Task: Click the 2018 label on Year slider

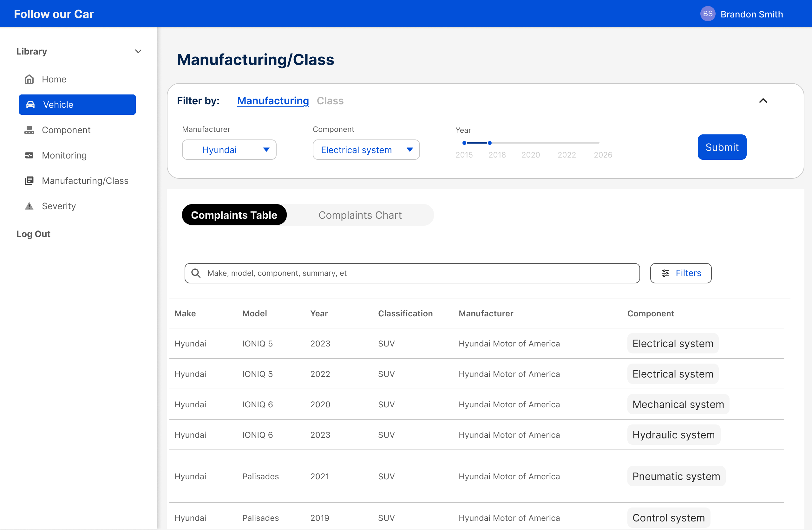Action: 497,155
